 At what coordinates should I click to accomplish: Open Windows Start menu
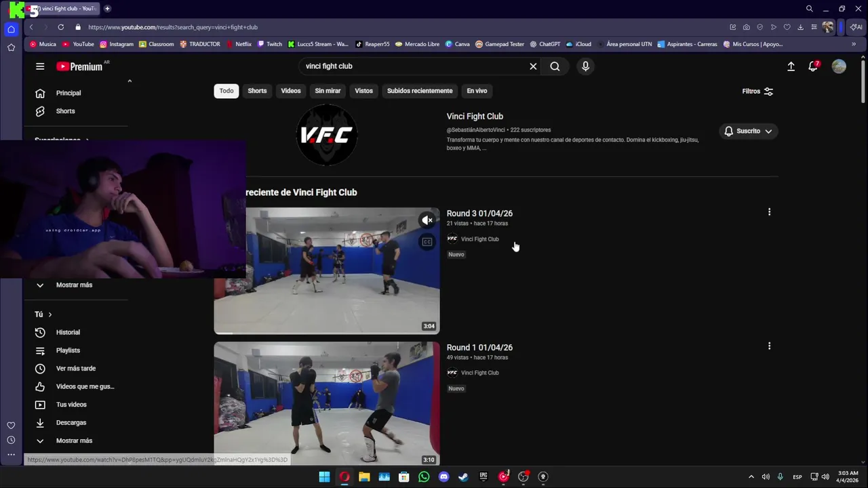coord(324,476)
